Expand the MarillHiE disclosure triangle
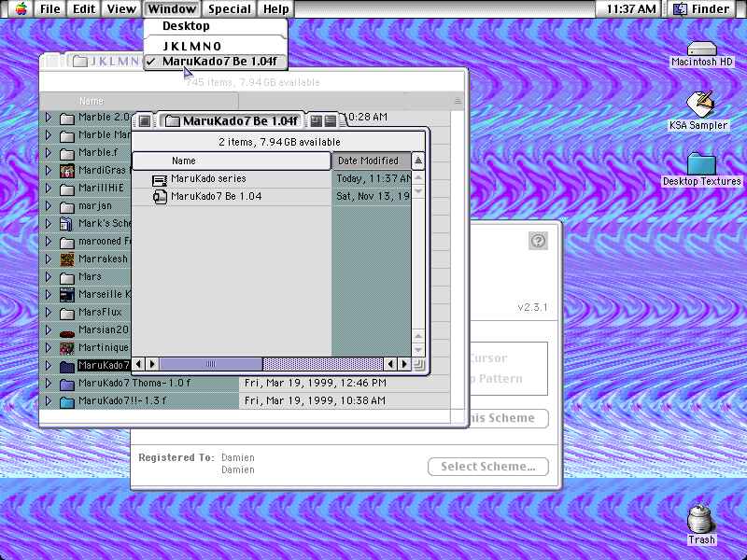Image resolution: width=747 pixels, height=560 pixels. coord(49,189)
